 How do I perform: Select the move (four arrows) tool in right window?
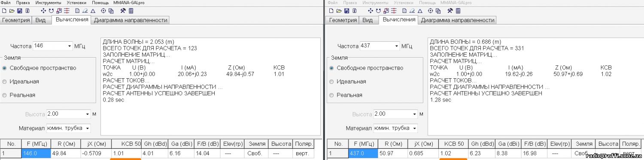[371, 11]
